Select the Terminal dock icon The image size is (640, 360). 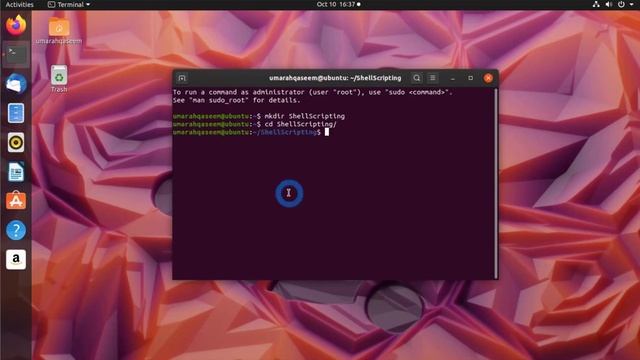(x=16, y=54)
